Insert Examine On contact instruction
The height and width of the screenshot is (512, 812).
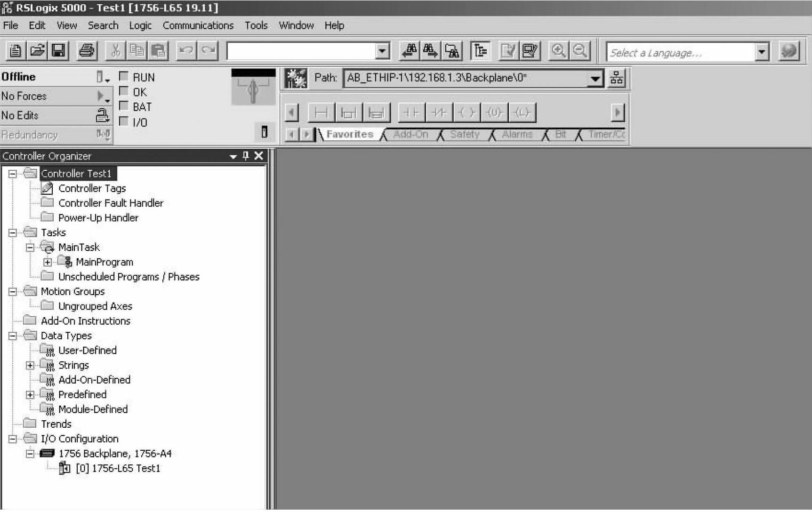(x=411, y=112)
